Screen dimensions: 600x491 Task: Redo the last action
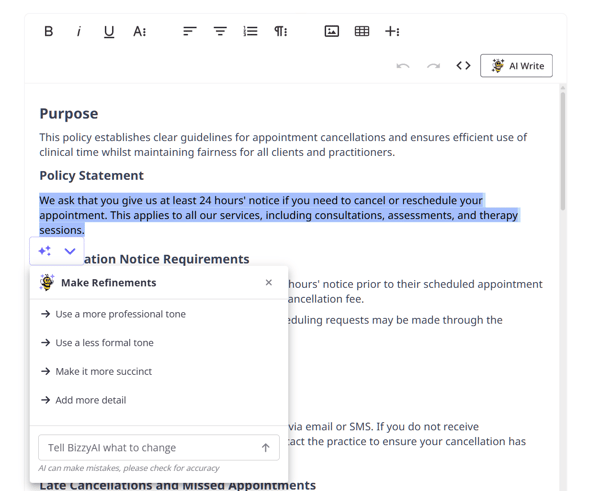(x=433, y=66)
